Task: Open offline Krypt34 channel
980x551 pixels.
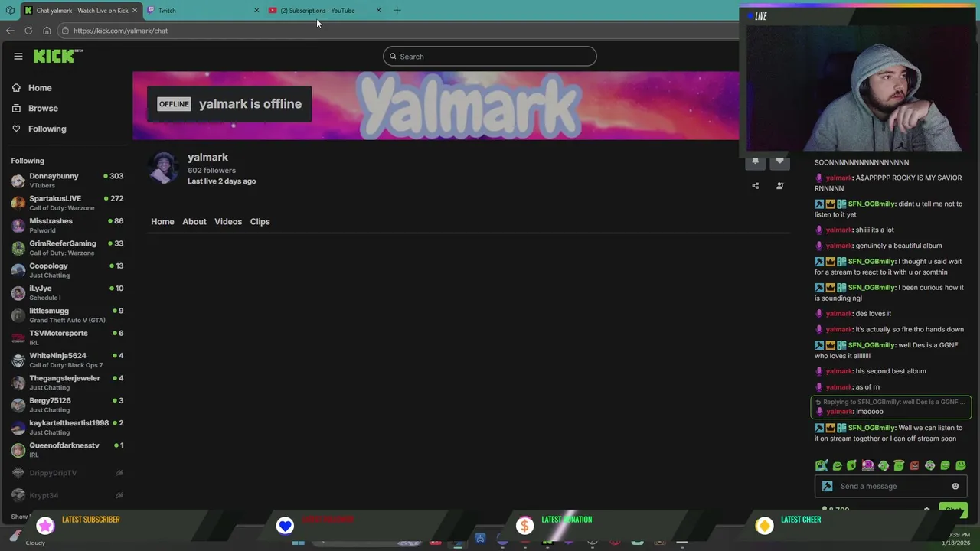Action: pos(67,495)
